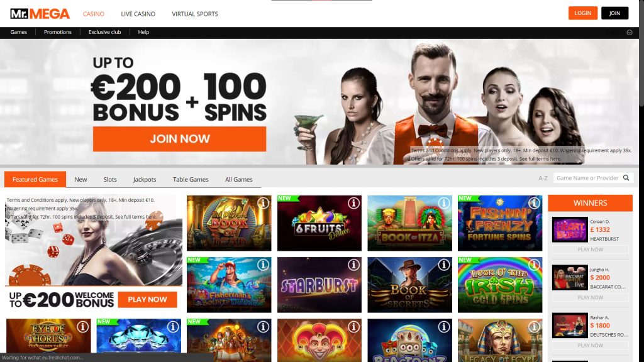Sort games by A-Z
This screenshot has width=644, height=362.
click(543, 178)
